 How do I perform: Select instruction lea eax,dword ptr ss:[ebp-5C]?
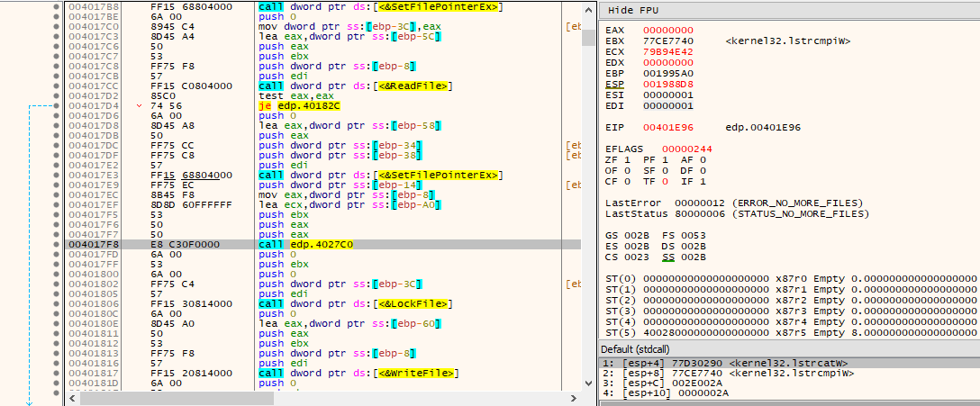click(x=349, y=37)
